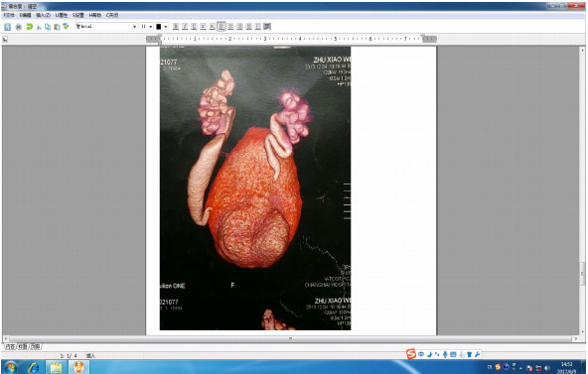Image resolution: width=588 pixels, height=374 pixels.
Task: Open the Windows Start menu
Action: point(11,367)
